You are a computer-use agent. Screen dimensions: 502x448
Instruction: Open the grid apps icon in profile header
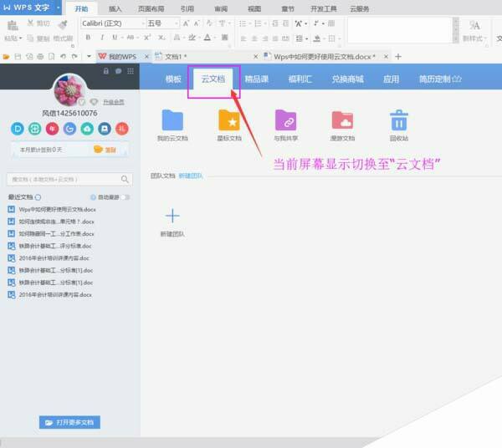click(x=131, y=71)
